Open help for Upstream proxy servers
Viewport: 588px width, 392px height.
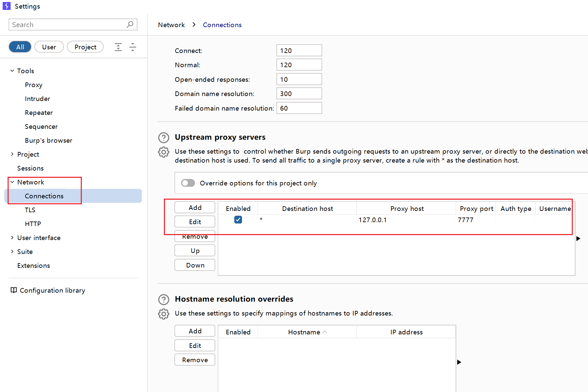[164, 137]
